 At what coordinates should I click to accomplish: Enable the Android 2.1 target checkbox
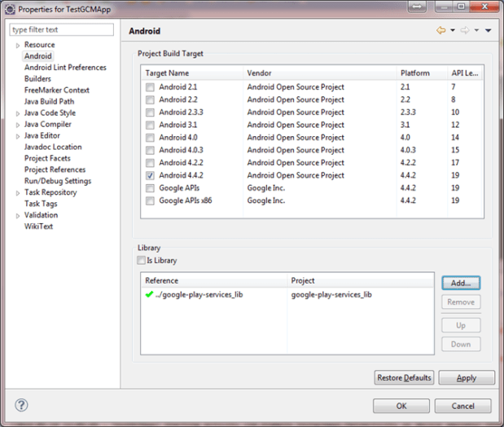(149, 87)
